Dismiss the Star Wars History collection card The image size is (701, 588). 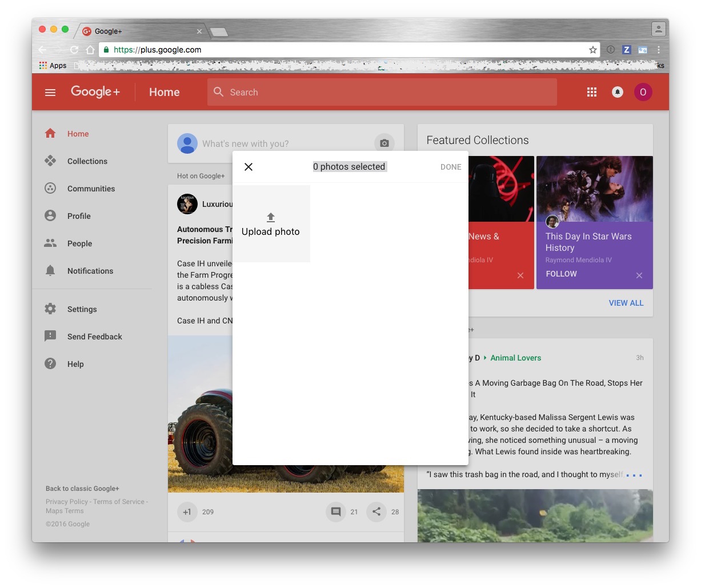coord(639,275)
